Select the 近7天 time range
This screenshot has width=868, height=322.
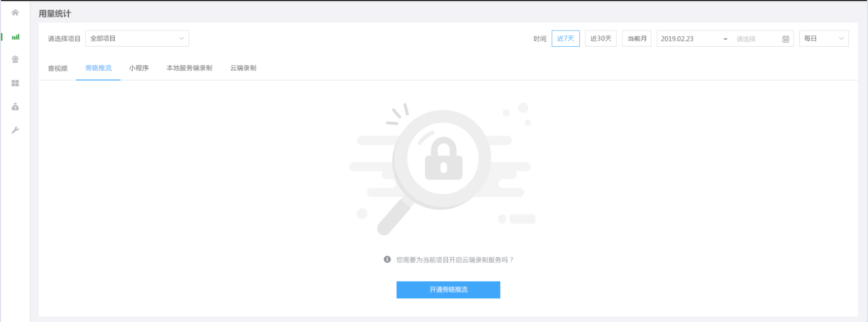coord(565,39)
